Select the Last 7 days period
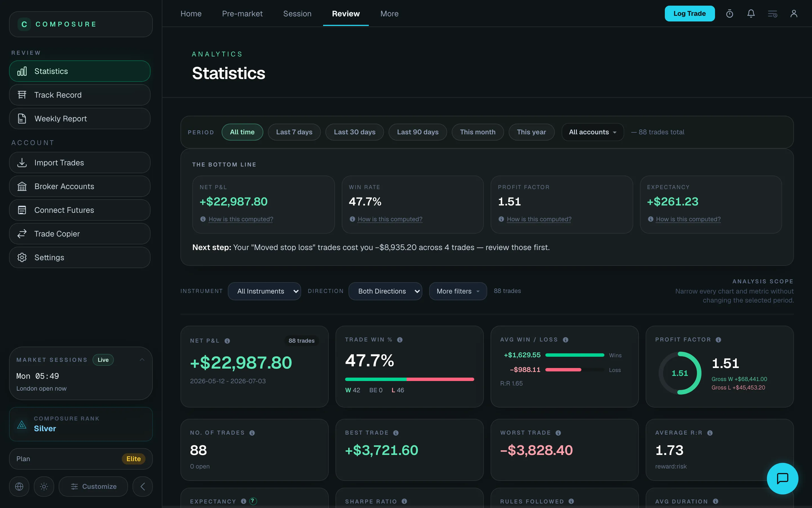 click(294, 132)
